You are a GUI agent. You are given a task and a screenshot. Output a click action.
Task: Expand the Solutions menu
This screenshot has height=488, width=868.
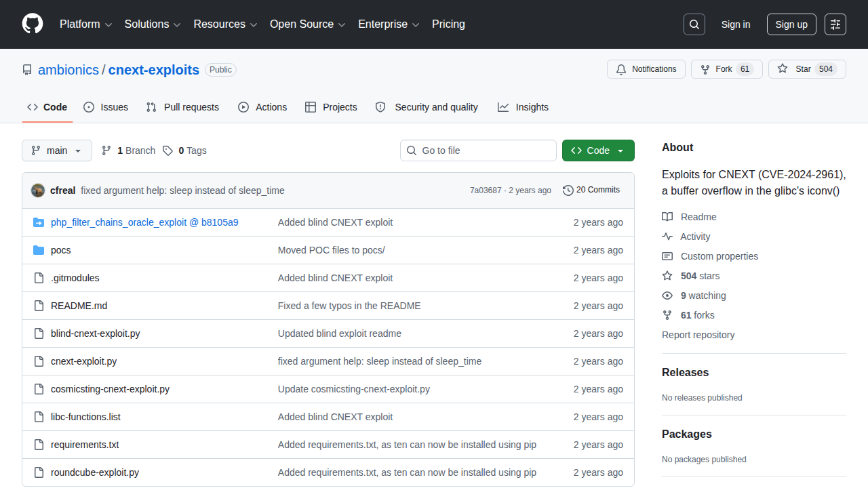[x=153, y=24]
